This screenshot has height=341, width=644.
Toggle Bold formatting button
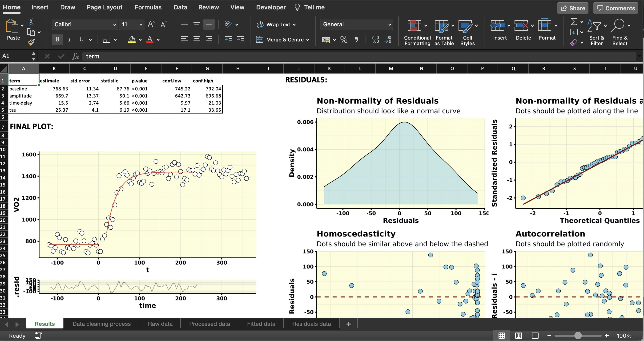point(57,39)
